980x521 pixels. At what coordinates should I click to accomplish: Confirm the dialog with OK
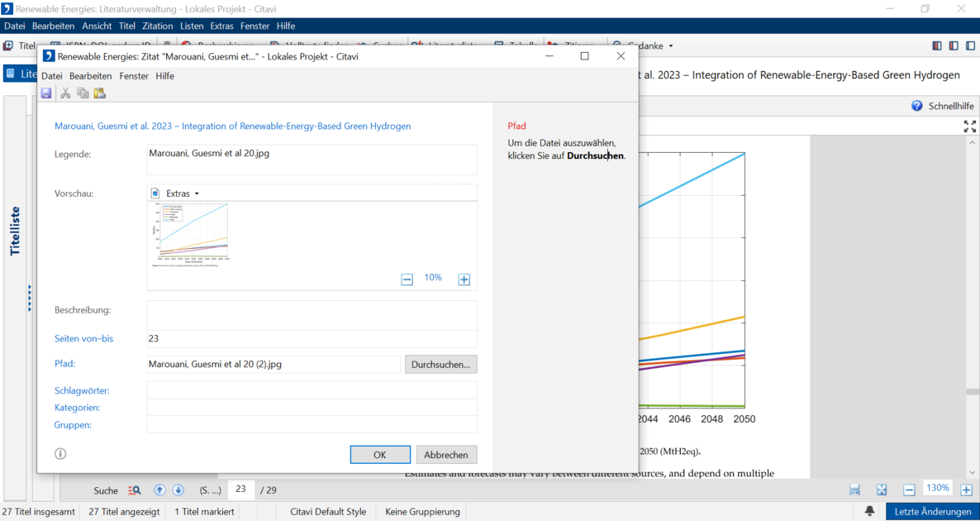coord(380,455)
